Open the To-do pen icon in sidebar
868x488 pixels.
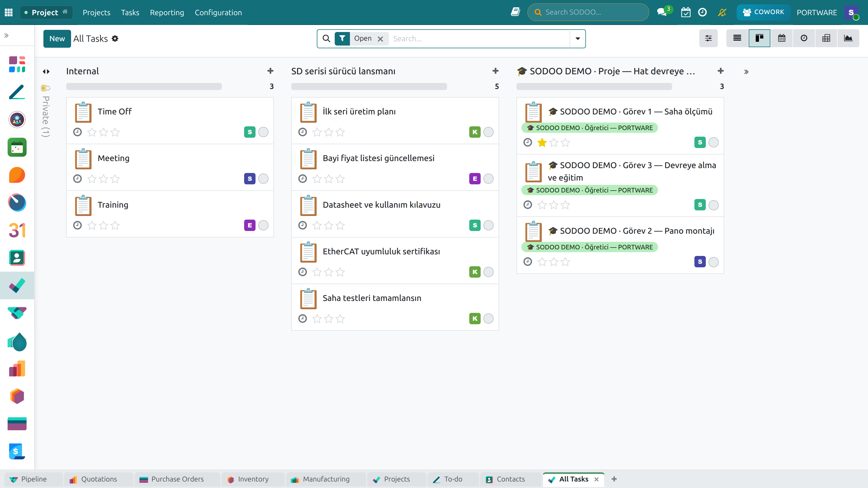coord(17,92)
